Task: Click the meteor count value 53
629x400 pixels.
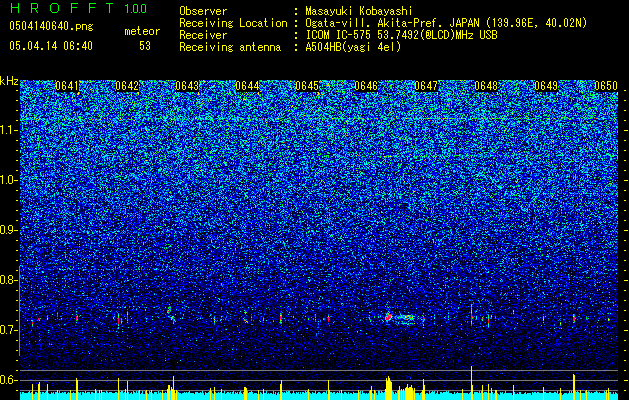Action: click(x=145, y=46)
